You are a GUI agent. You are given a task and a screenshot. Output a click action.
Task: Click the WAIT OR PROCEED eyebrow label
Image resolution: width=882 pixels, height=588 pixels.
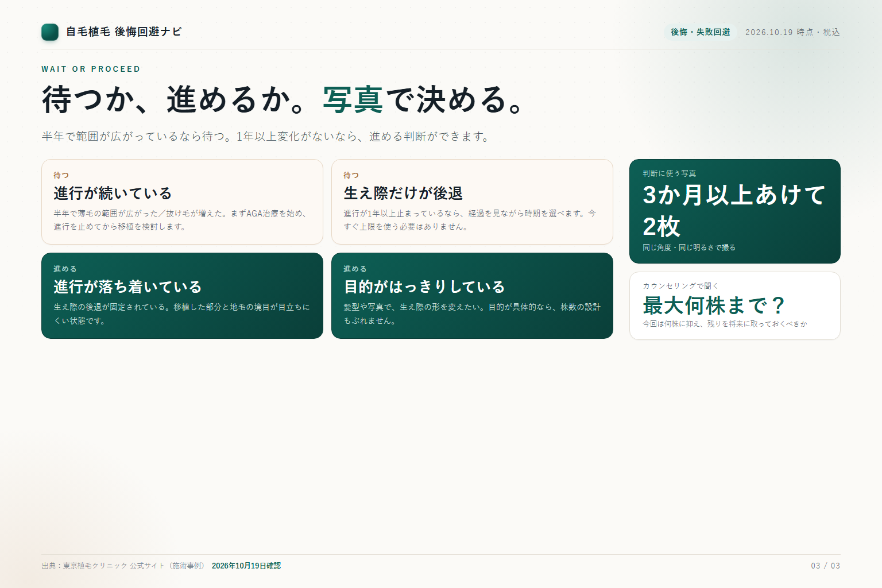tap(91, 69)
